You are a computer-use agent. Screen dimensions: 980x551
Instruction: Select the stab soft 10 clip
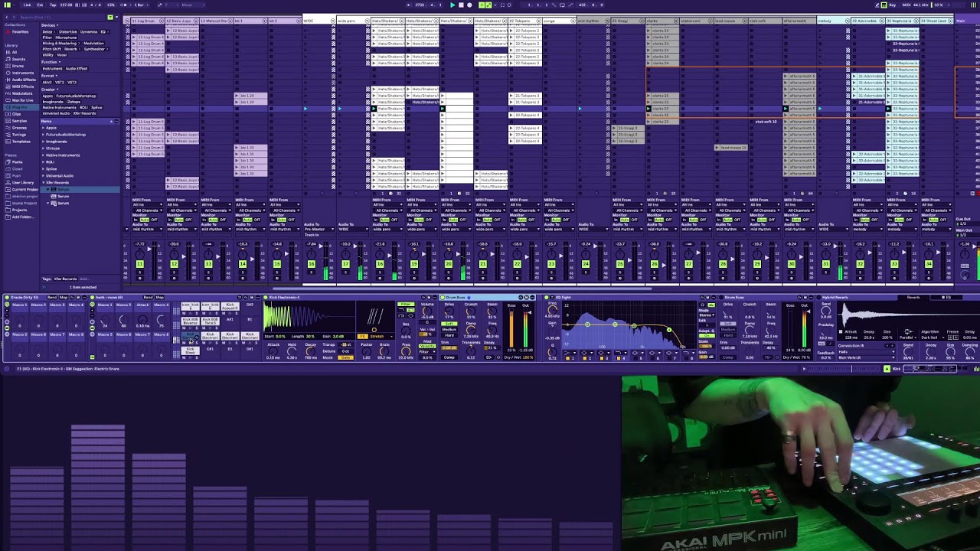766,122
